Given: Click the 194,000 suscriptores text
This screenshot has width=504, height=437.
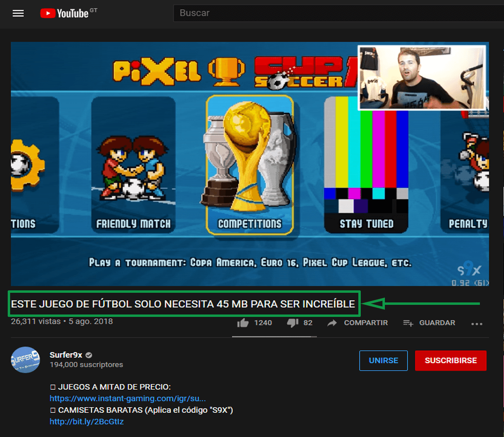Looking at the screenshot, I should click(x=86, y=365).
